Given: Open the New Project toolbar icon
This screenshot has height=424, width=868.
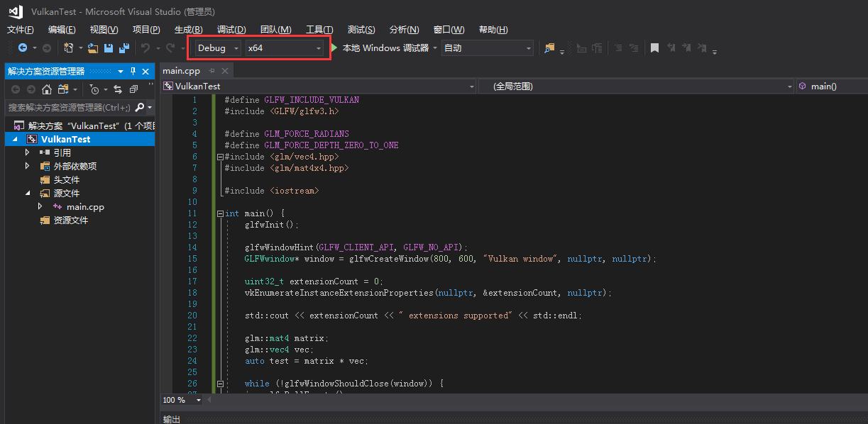Looking at the screenshot, I should [69, 48].
